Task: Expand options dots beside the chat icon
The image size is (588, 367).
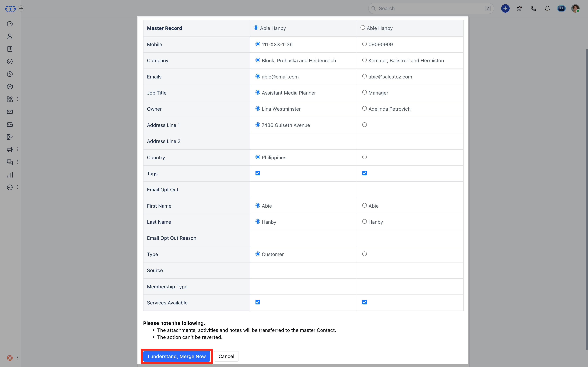Action: [18, 162]
